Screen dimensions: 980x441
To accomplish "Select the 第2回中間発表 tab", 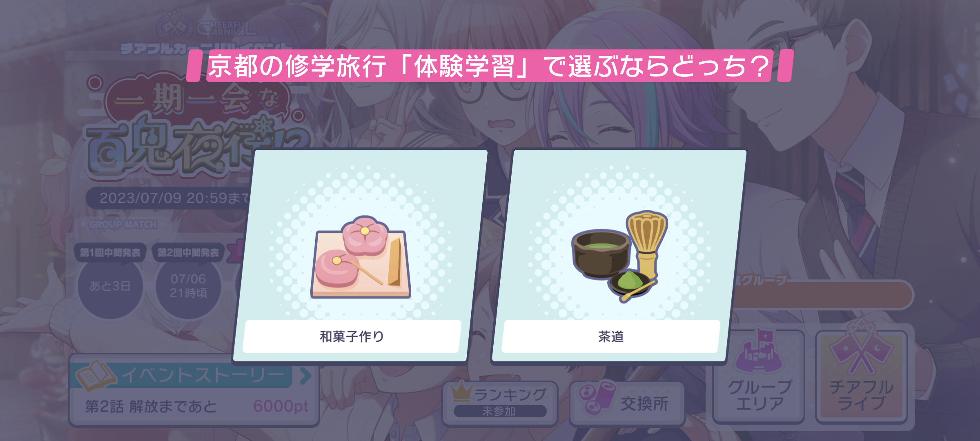I will [x=188, y=253].
